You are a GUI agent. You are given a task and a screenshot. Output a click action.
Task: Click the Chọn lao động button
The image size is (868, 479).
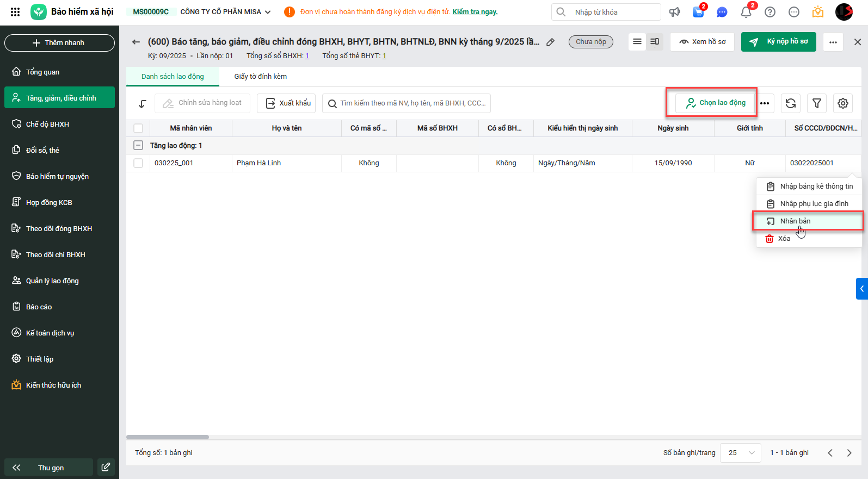coord(716,103)
